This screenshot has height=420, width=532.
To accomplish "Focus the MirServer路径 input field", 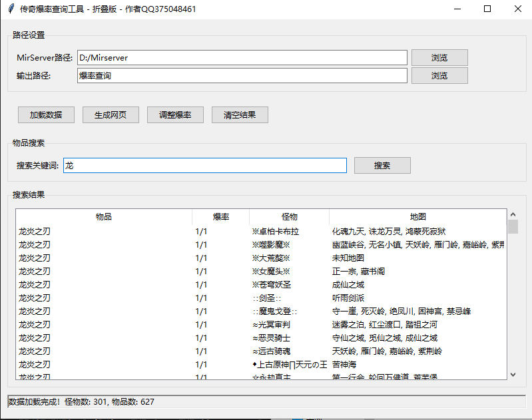I will click(x=242, y=58).
